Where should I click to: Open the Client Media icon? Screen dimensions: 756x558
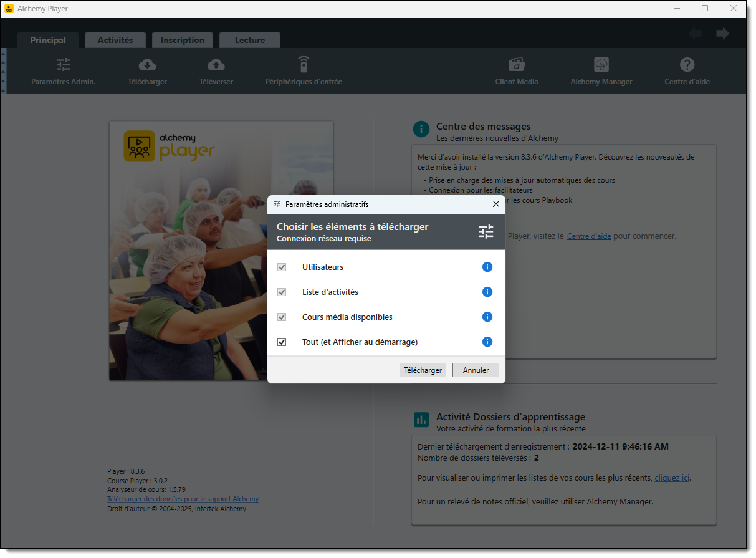click(x=516, y=65)
